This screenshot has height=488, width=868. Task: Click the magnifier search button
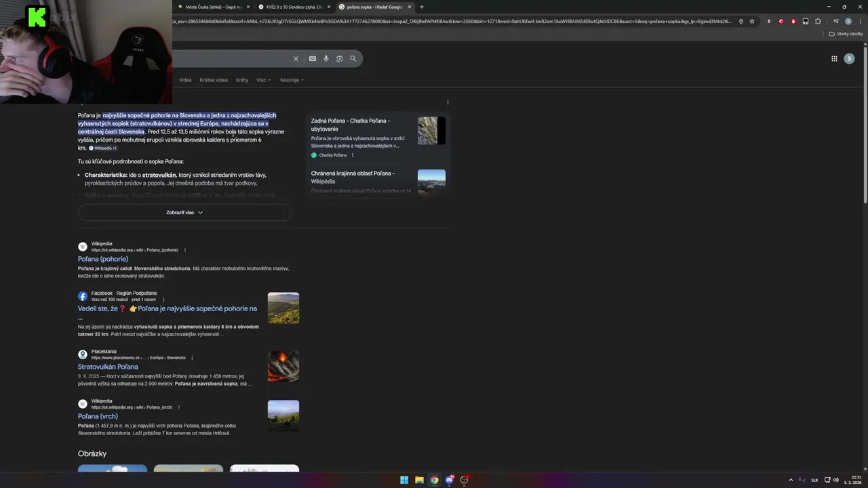tap(353, 59)
